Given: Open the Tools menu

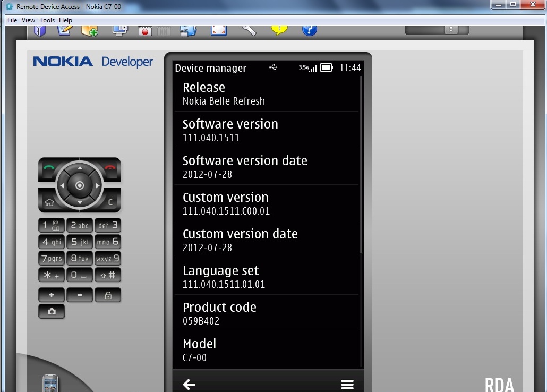Looking at the screenshot, I should coord(47,20).
